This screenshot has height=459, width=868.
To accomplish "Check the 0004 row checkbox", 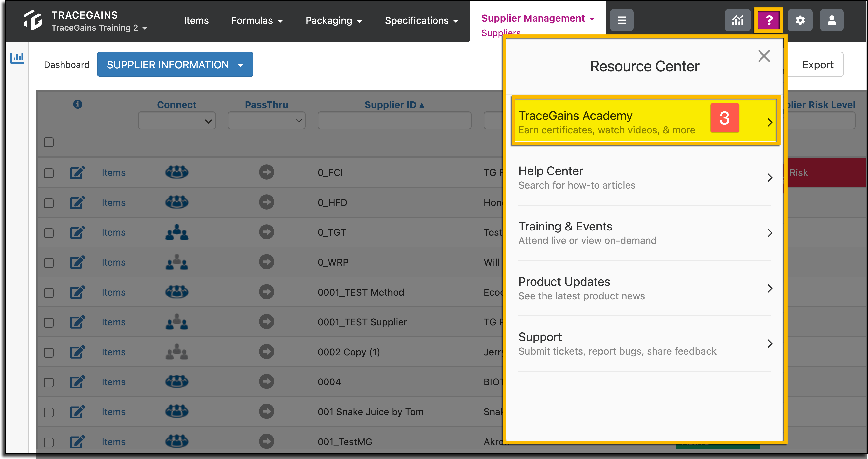I will (49, 382).
